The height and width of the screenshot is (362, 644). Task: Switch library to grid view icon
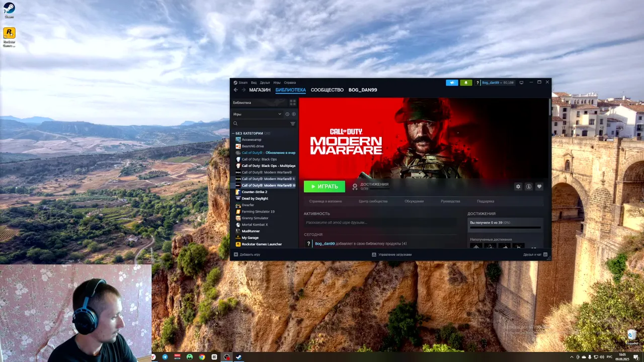[293, 103]
